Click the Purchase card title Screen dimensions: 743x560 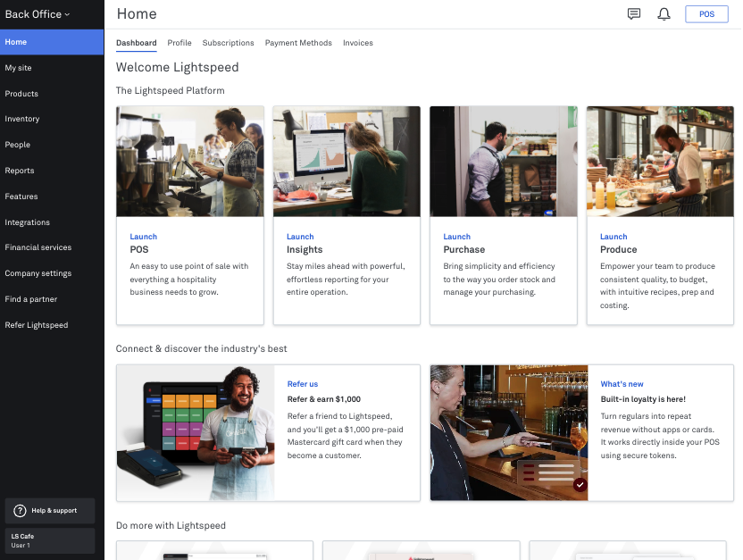463,249
